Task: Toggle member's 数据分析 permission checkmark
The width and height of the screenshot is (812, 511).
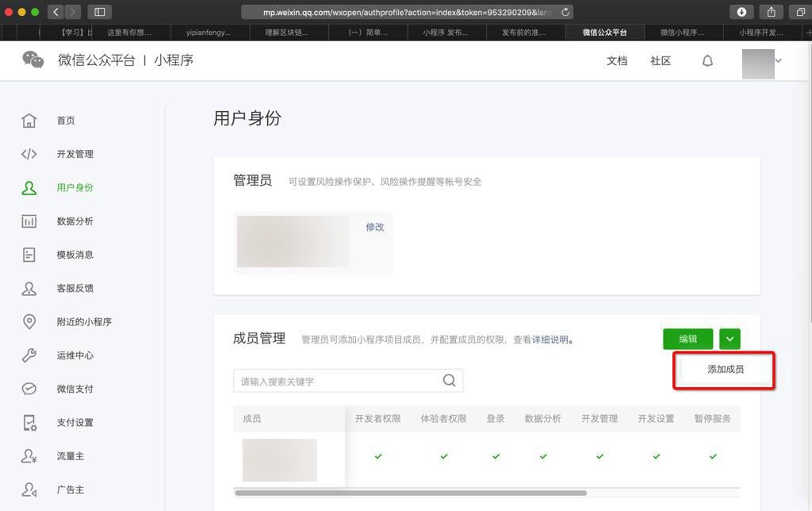Action: [x=543, y=456]
